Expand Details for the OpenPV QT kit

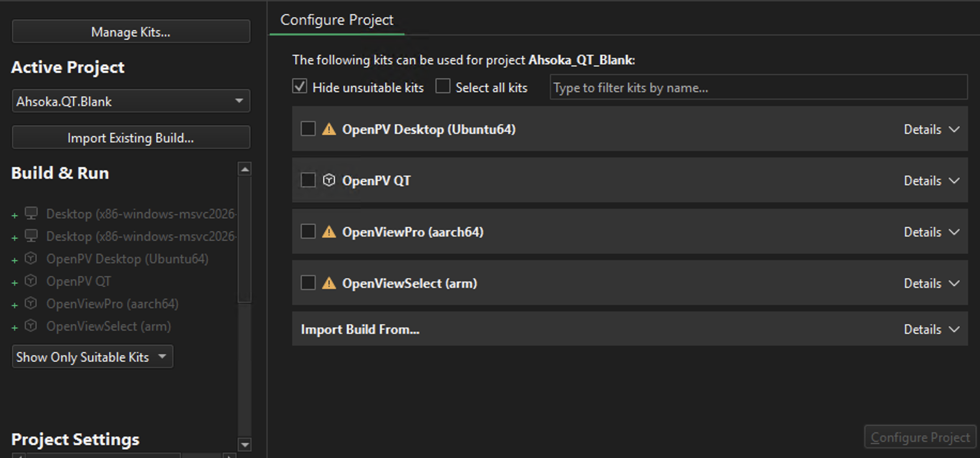click(x=931, y=181)
